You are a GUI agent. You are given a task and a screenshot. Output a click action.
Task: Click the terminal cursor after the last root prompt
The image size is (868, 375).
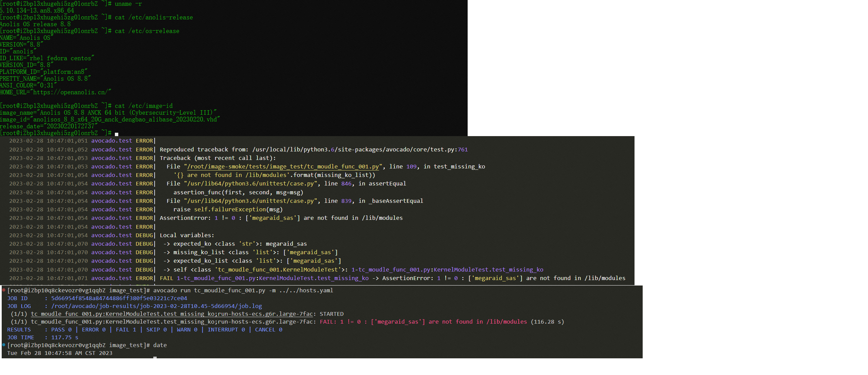coord(117,134)
